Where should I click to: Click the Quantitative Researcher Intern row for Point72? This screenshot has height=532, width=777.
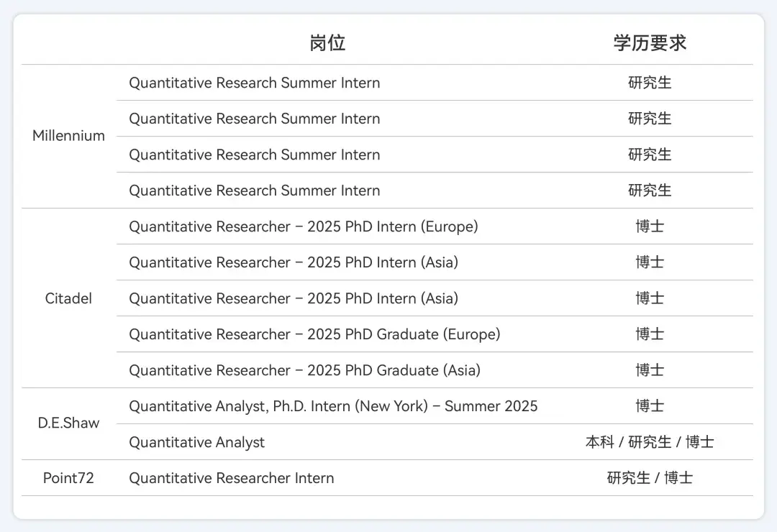click(231, 477)
